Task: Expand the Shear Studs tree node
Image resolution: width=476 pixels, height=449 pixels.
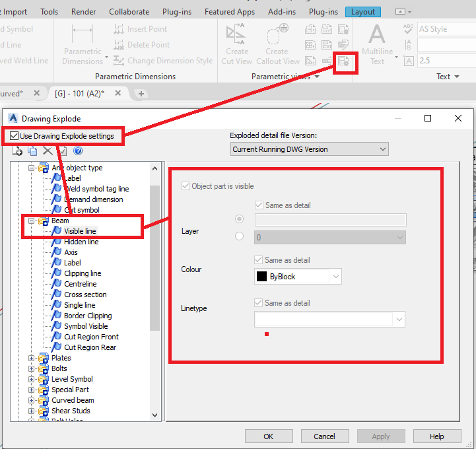Action: 31,411
